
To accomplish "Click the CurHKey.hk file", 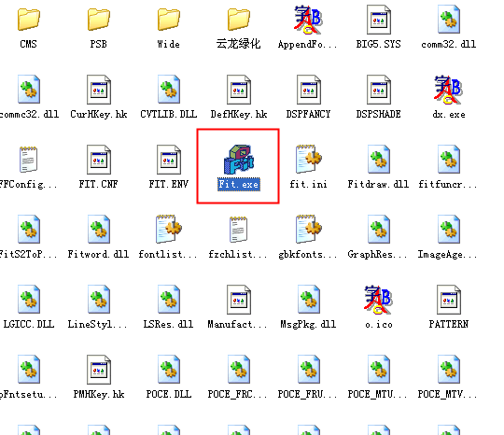I will coord(99,90).
